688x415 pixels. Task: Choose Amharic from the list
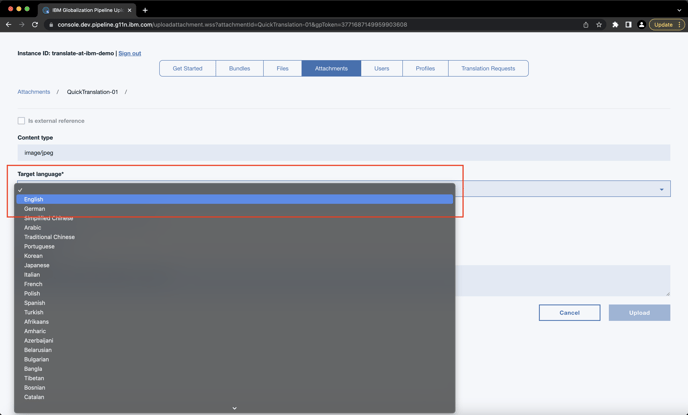pos(235,331)
